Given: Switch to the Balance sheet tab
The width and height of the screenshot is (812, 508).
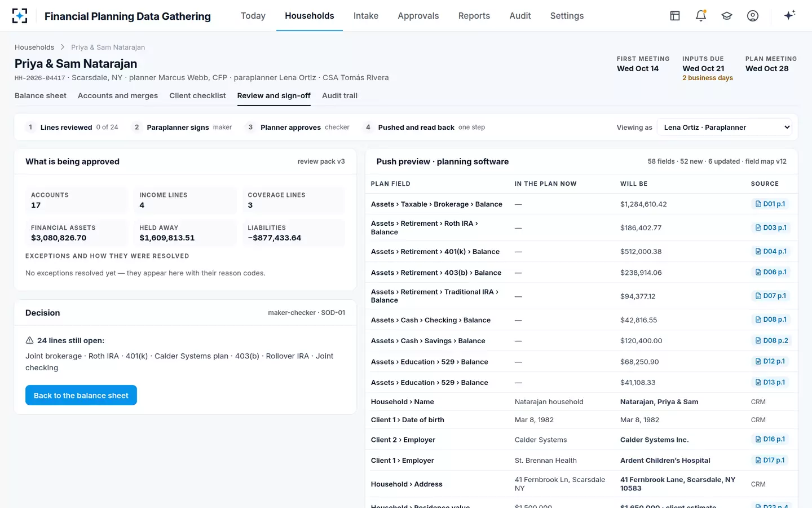Looking at the screenshot, I should point(41,95).
